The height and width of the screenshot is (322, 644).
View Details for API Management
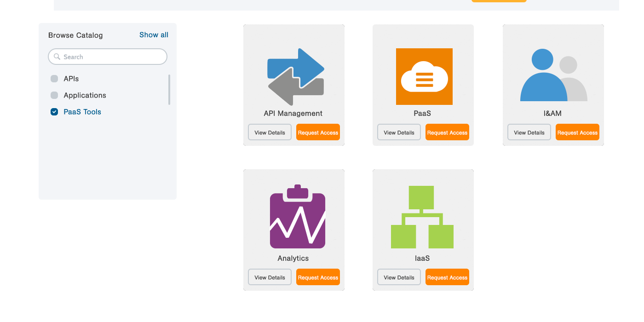270,132
